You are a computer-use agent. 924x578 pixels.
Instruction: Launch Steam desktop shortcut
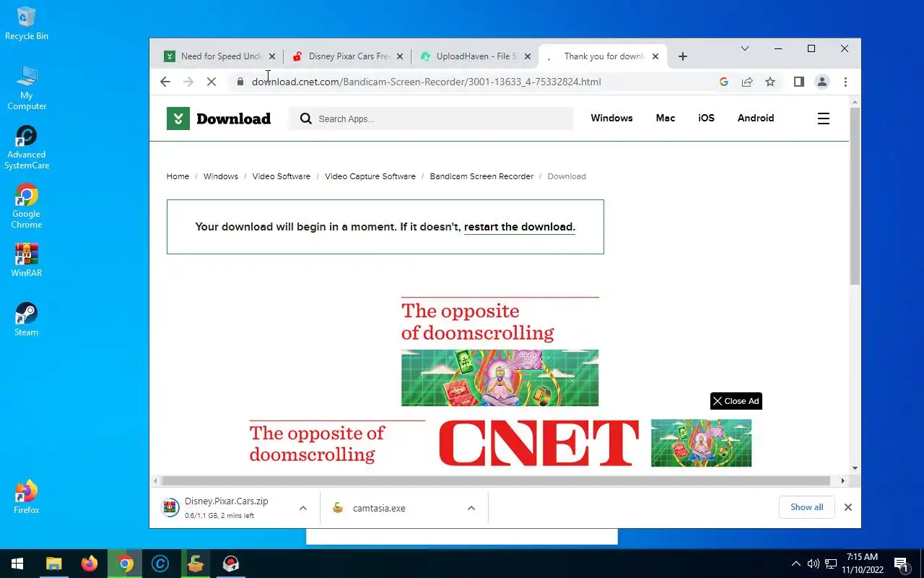tap(27, 320)
